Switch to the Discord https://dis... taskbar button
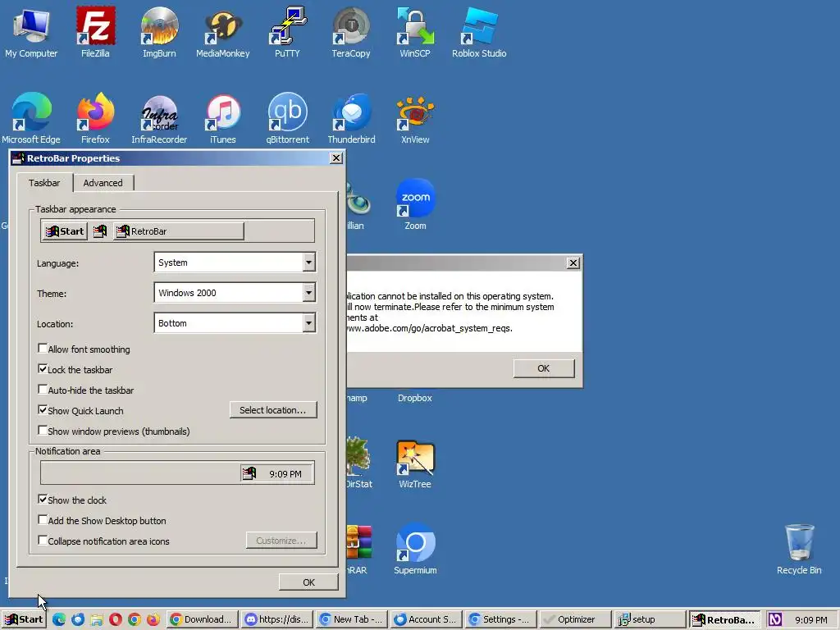Viewport: 840px width, 630px height. tap(277, 620)
